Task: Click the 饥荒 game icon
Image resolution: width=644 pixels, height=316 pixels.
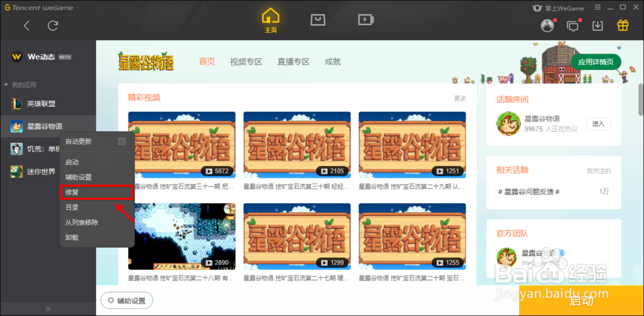Action: click(17, 149)
